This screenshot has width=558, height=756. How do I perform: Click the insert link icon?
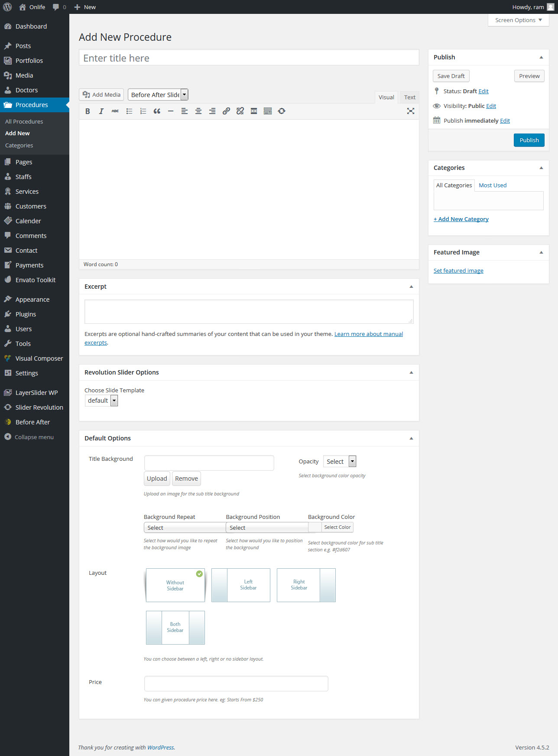click(226, 111)
